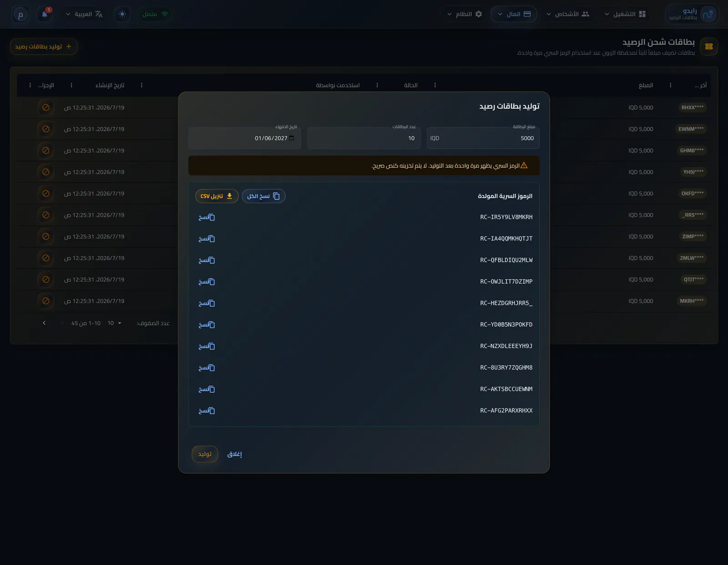Click the expiry date field 01/06/2027
The width and height of the screenshot is (728, 565).
pyautogui.click(x=245, y=138)
